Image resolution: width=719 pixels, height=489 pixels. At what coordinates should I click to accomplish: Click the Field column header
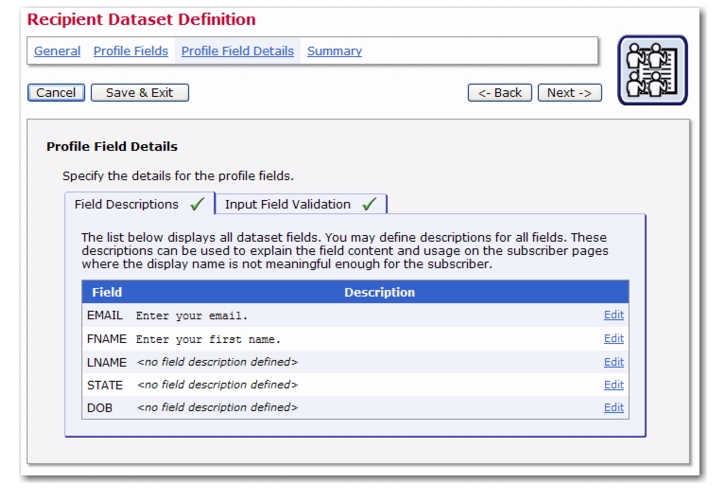[107, 292]
